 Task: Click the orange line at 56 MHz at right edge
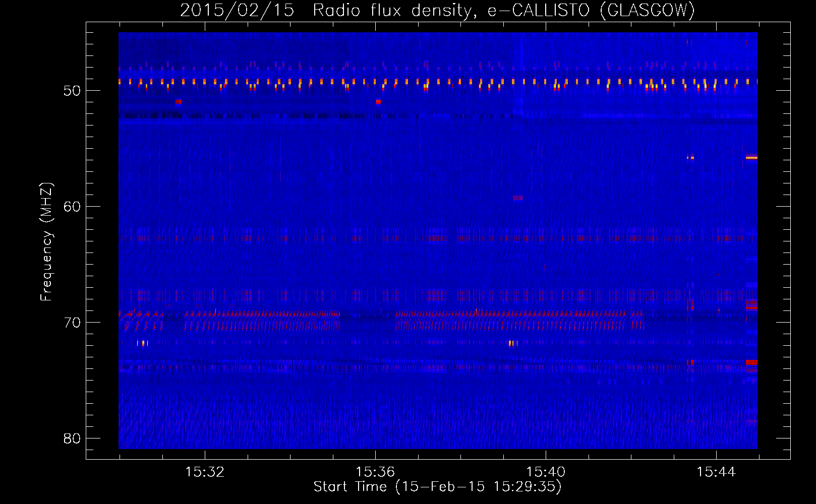[x=751, y=158]
